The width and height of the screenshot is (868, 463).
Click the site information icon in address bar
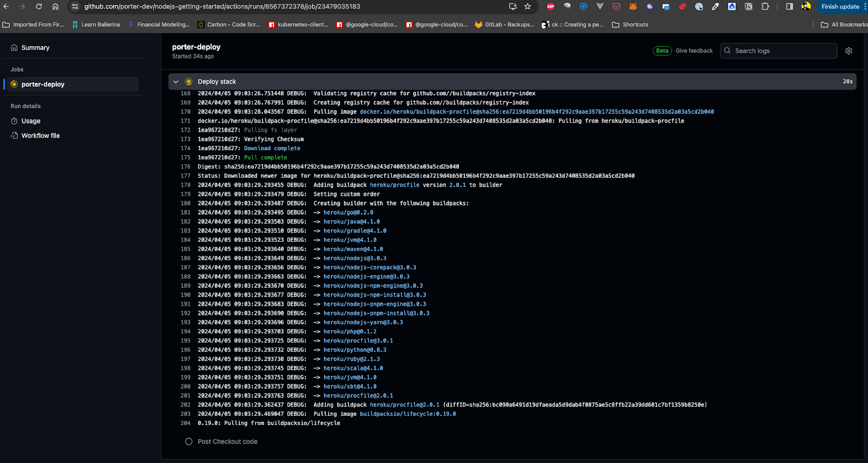pos(75,7)
